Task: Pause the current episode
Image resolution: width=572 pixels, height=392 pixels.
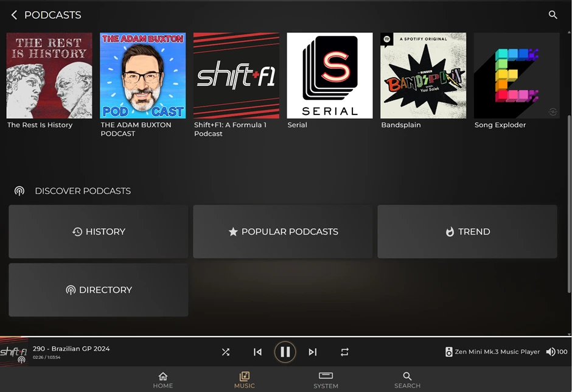Action: (x=285, y=352)
